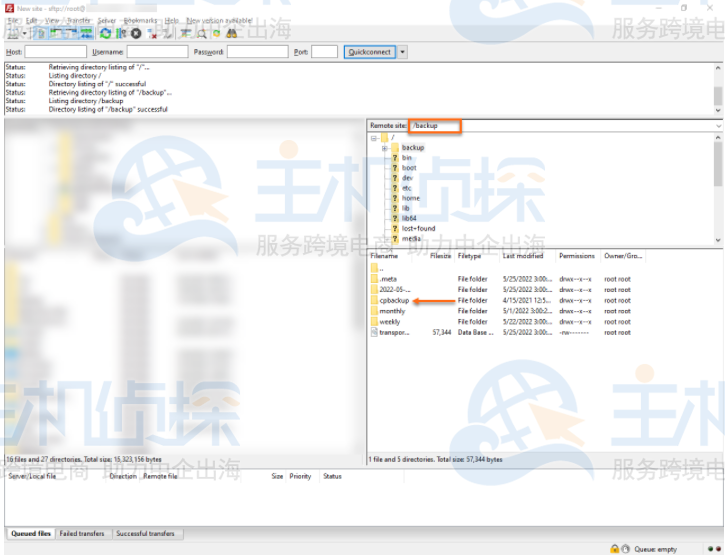Select the transpor... database file icon
Screen dimensions: 725x559
[x=374, y=332]
